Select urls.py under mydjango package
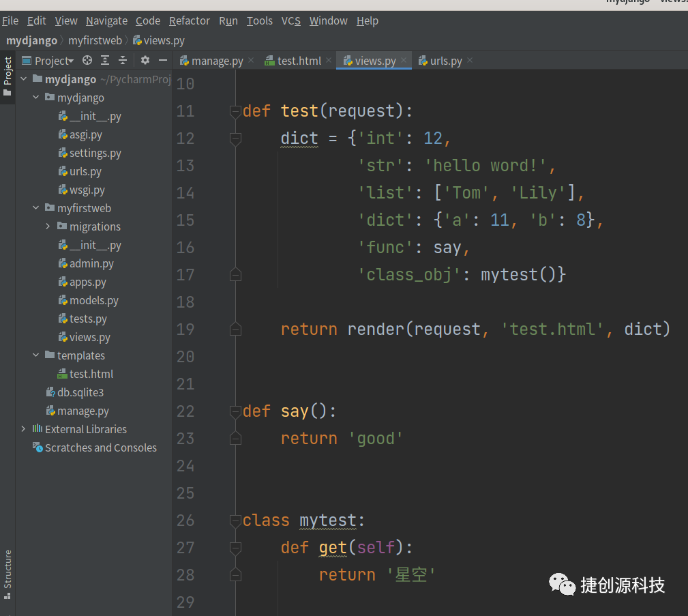688x616 pixels. [x=80, y=172]
